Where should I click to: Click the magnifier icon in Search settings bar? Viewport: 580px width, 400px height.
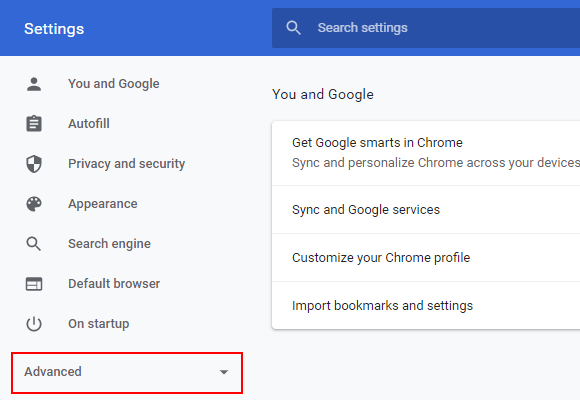[x=293, y=28]
